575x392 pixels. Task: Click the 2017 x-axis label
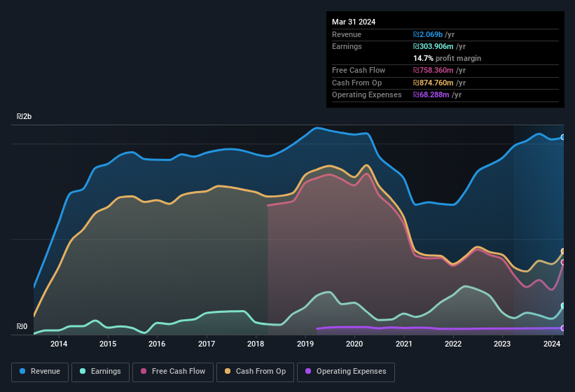207,344
